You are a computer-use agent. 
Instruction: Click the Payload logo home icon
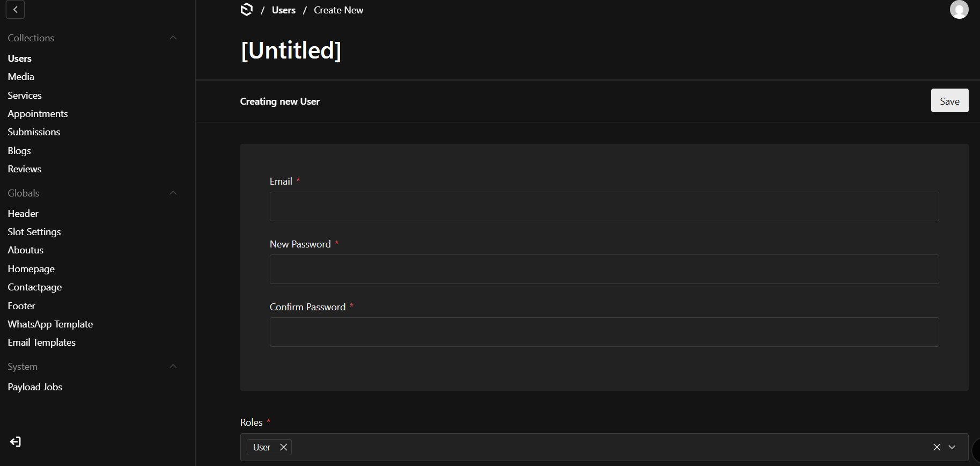[x=247, y=10]
